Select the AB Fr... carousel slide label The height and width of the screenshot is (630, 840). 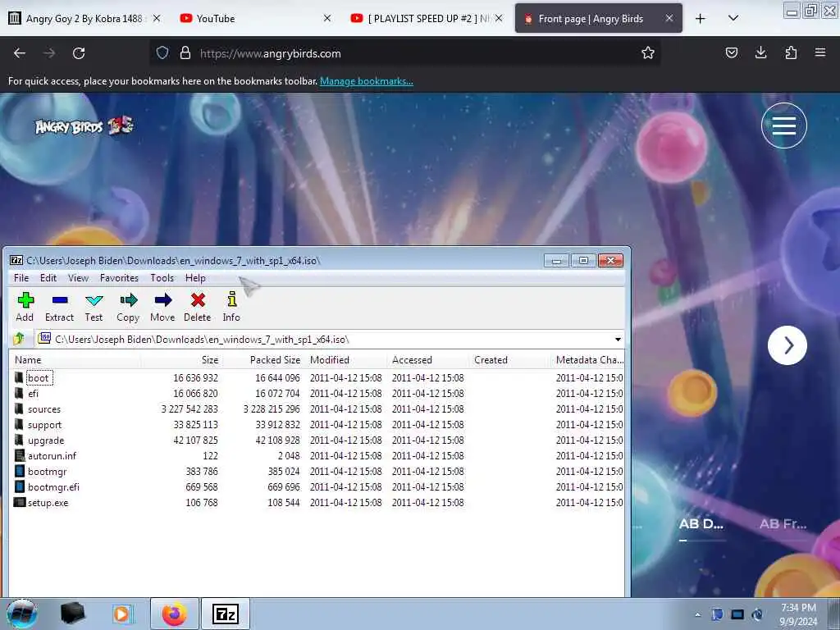pyautogui.click(x=783, y=523)
